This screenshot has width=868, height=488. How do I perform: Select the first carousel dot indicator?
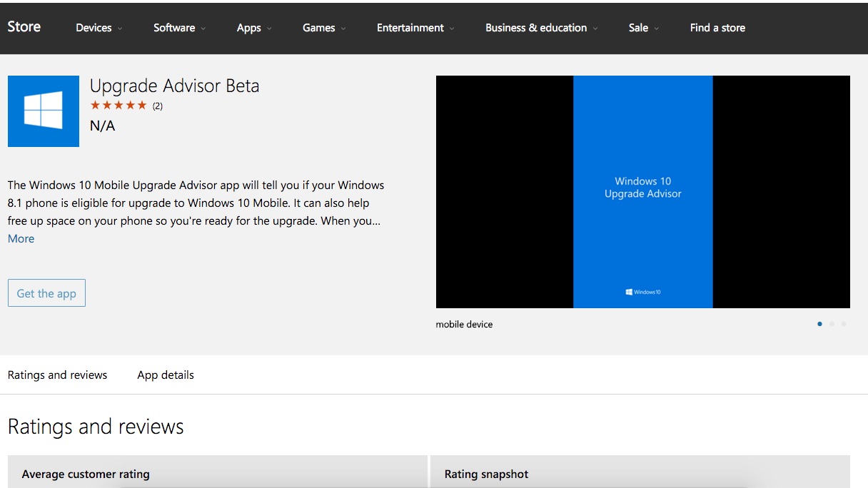click(819, 324)
